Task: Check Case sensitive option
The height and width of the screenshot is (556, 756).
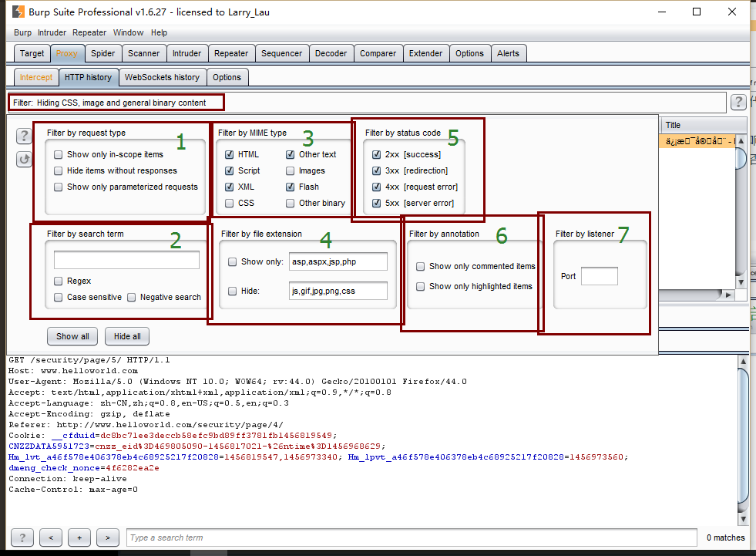Action: pos(59,298)
